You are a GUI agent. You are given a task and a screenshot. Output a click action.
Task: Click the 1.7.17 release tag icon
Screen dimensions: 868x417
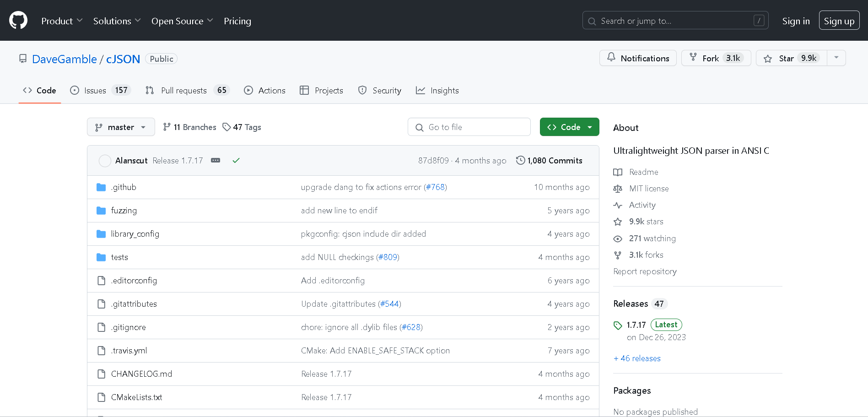tap(618, 325)
